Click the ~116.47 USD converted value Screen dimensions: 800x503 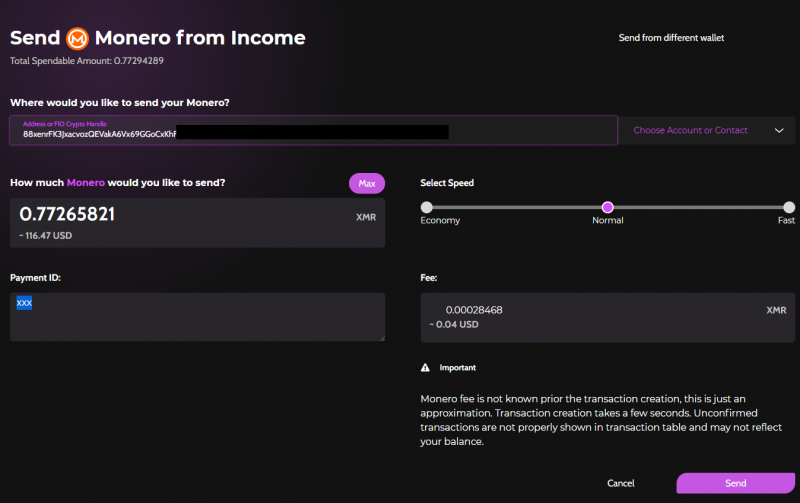coord(46,236)
